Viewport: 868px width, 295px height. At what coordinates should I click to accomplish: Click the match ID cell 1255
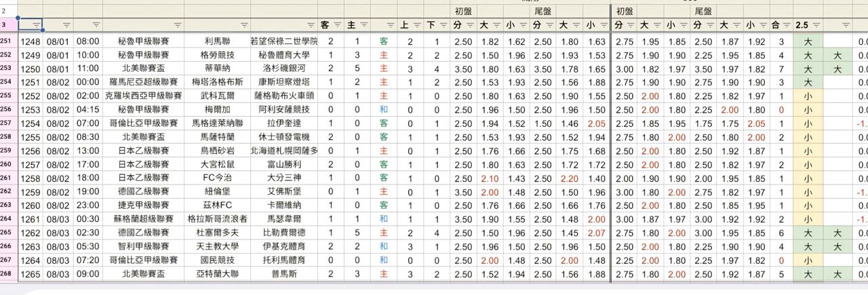[x=31, y=137]
